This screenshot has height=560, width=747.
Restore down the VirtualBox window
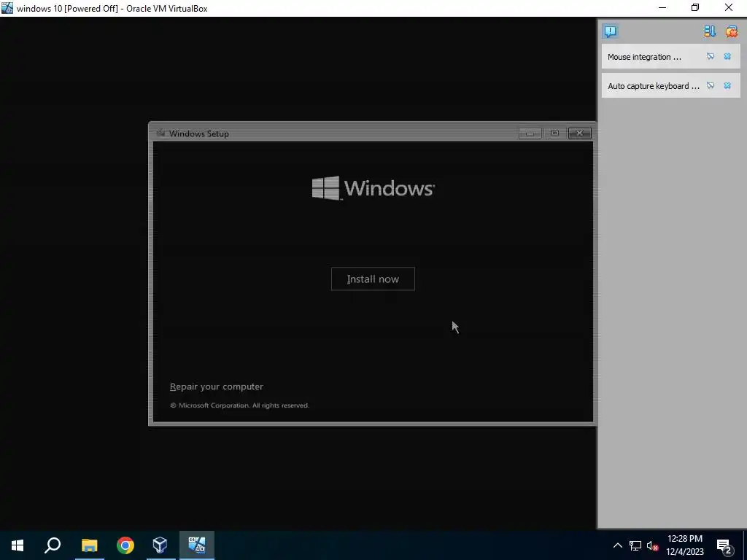[x=695, y=7]
